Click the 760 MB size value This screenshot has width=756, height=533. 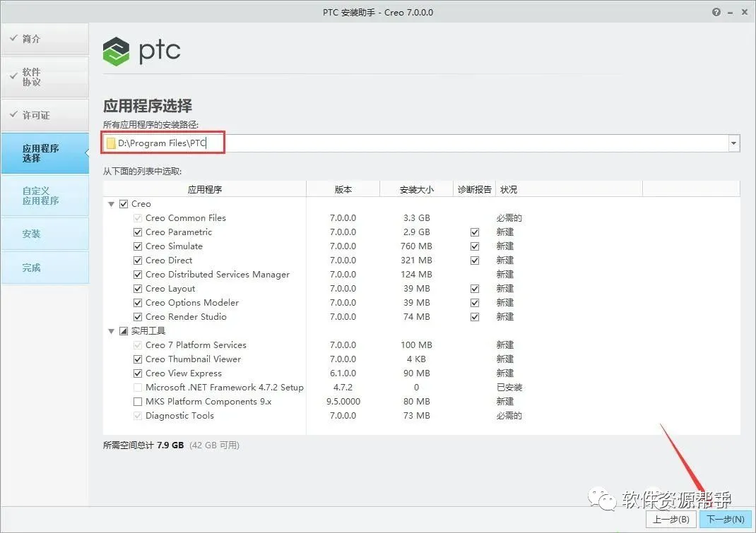[417, 246]
